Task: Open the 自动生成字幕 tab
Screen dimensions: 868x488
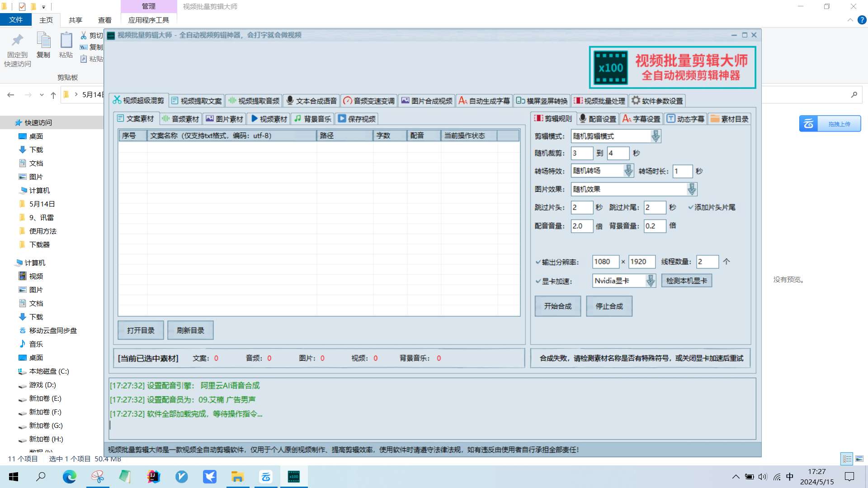Action: coord(484,101)
